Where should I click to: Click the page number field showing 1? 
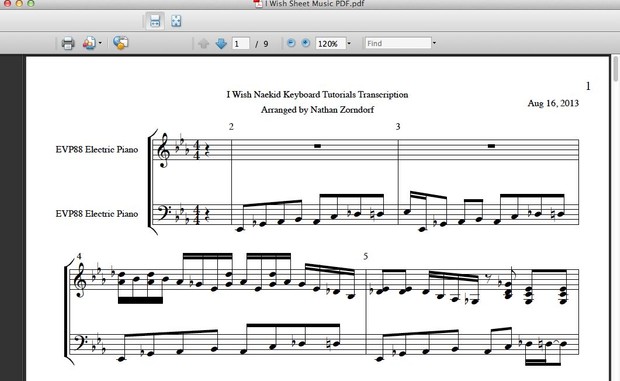pyautogui.click(x=240, y=43)
